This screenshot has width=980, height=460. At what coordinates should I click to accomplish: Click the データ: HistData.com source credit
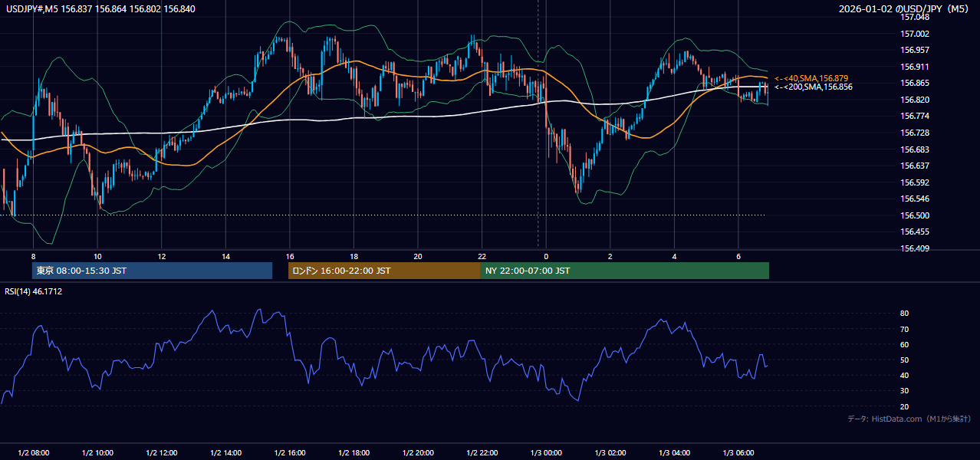coord(909,419)
